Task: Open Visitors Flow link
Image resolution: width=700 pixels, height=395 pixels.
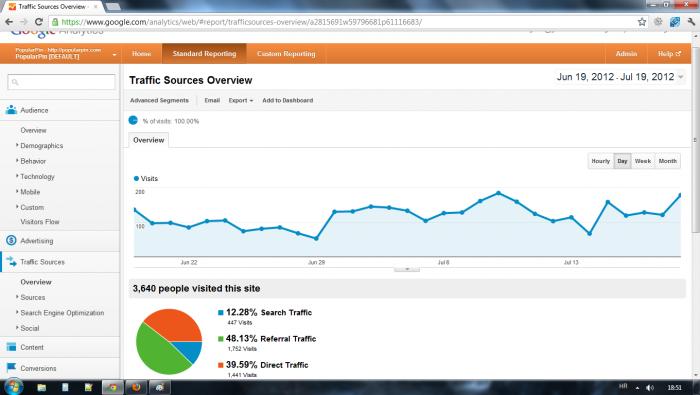Action: [40, 222]
